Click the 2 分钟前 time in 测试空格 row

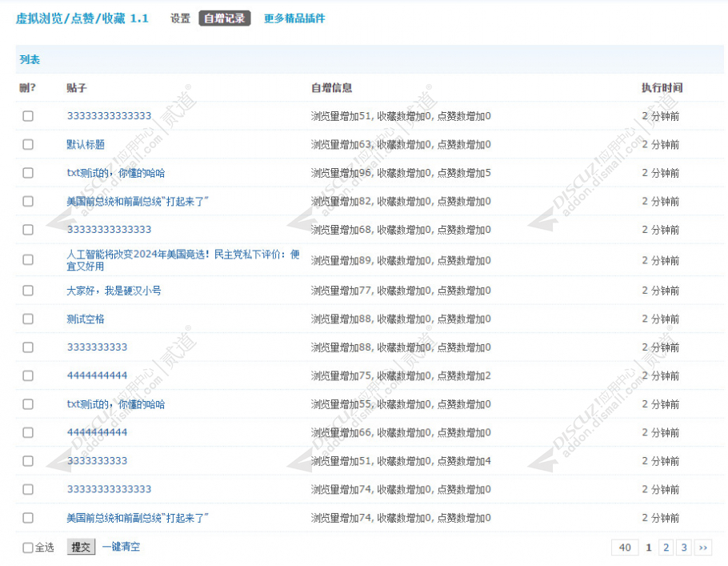click(661, 319)
